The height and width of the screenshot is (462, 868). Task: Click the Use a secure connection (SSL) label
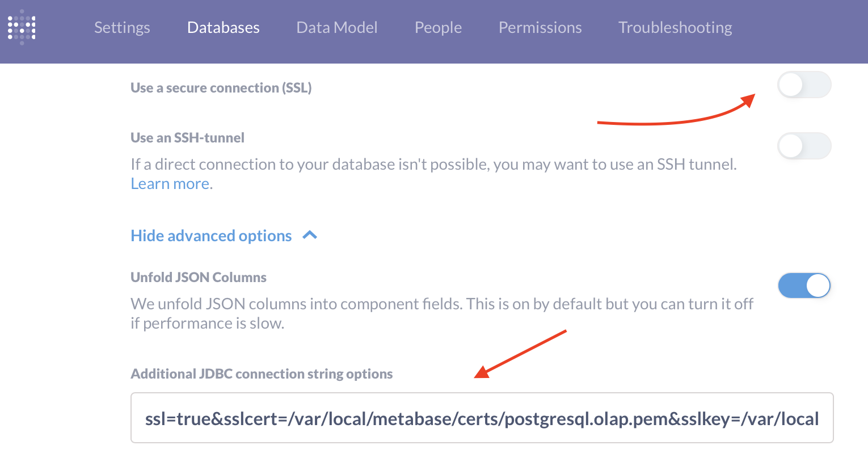[x=221, y=87]
